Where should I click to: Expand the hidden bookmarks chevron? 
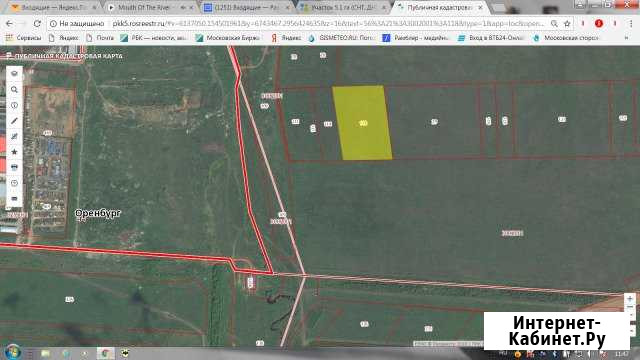pyautogui.click(x=626, y=38)
